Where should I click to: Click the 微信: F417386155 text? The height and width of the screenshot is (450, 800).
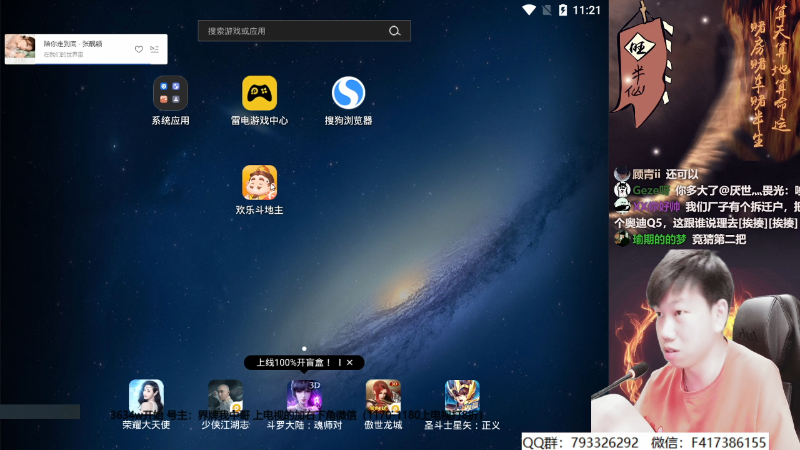pos(709,442)
